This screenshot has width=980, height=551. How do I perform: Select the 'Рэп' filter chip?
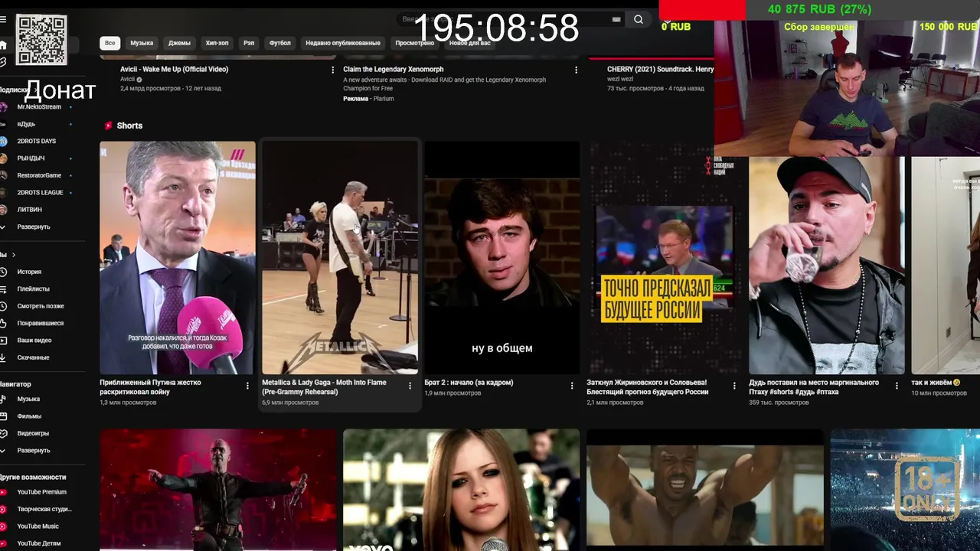(249, 43)
